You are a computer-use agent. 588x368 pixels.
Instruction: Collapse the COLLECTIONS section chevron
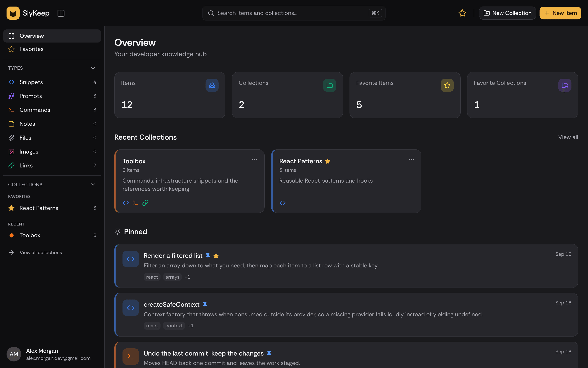[x=93, y=184]
